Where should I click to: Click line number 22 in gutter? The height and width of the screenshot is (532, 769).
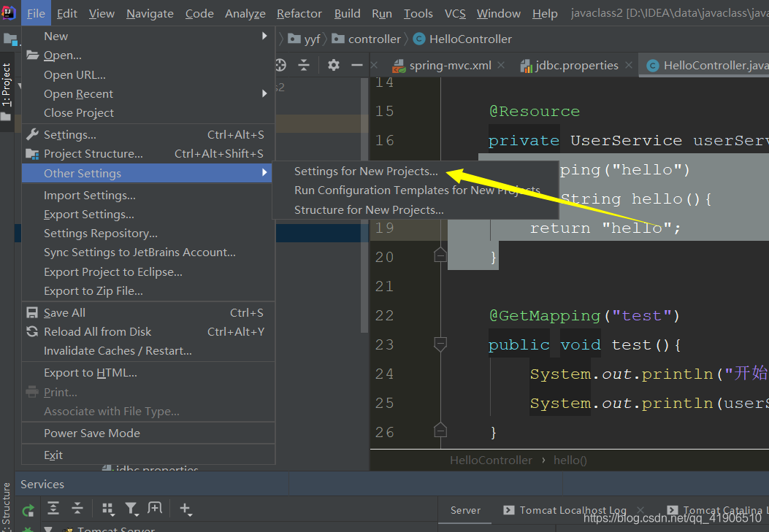point(384,315)
